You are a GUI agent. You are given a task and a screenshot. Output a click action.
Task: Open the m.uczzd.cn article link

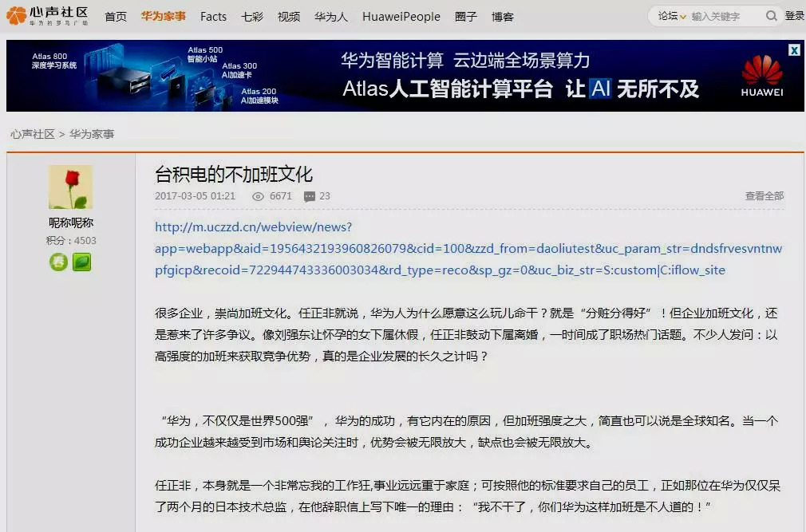click(x=468, y=249)
